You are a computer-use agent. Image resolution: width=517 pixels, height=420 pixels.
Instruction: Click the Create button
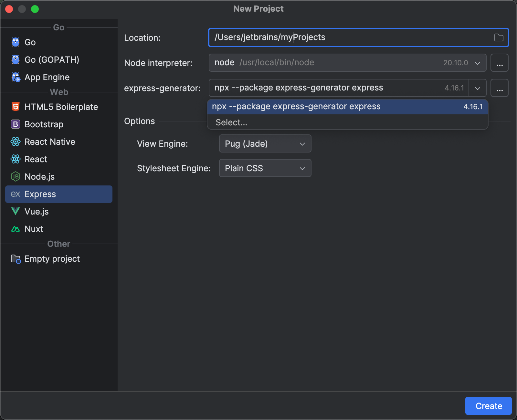(488, 406)
